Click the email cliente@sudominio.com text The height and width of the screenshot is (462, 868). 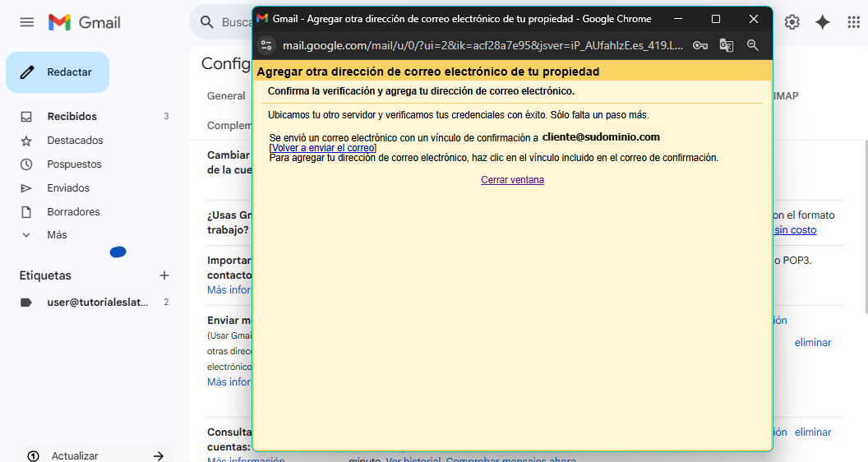click(601, 136)
